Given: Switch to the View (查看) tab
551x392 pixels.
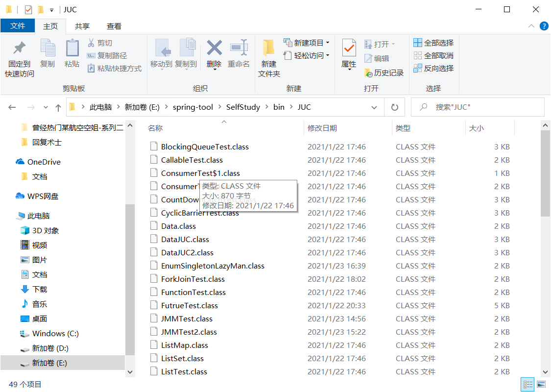Looking at the screenshot, I should coord(114,26).
